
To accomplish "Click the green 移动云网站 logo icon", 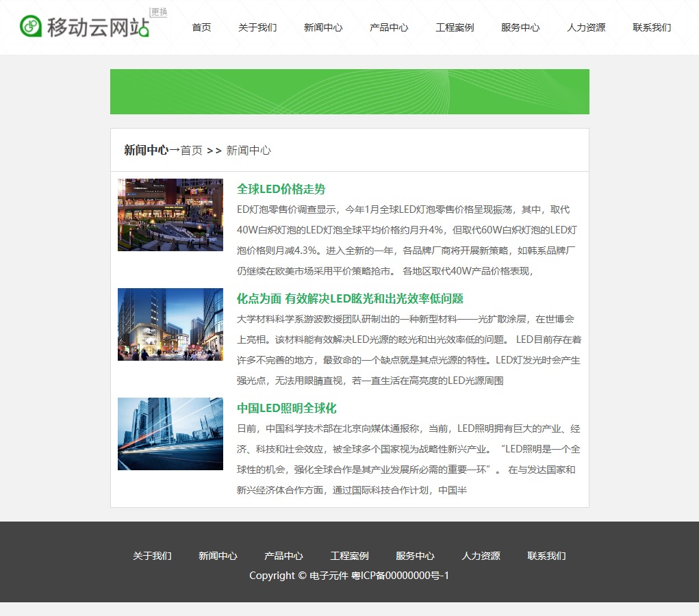I will (x=31, y=27).
